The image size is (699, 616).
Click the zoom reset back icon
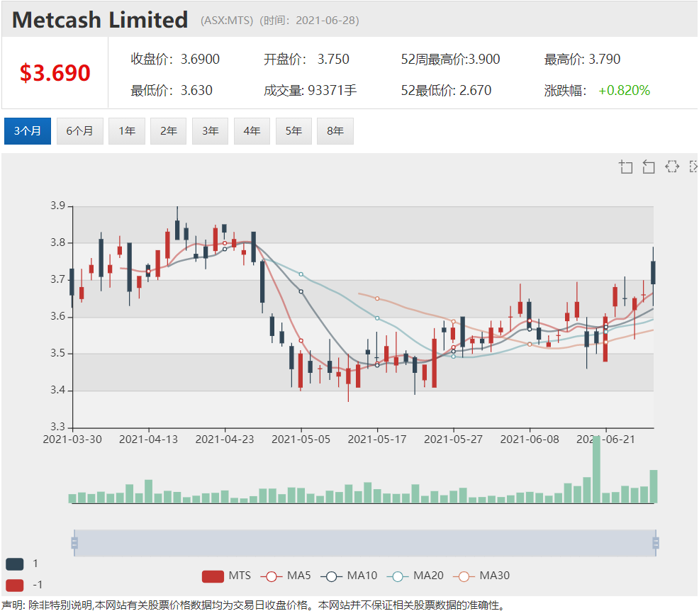pyautogui.click(x=649, y=167)
